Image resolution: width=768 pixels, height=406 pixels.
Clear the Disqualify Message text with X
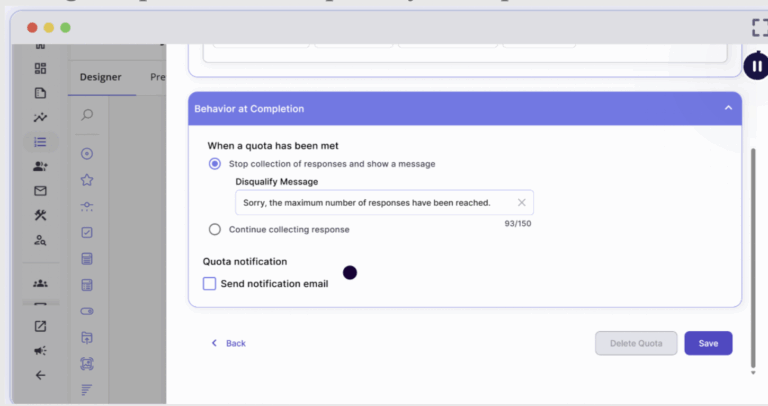[x=521, y=202]
